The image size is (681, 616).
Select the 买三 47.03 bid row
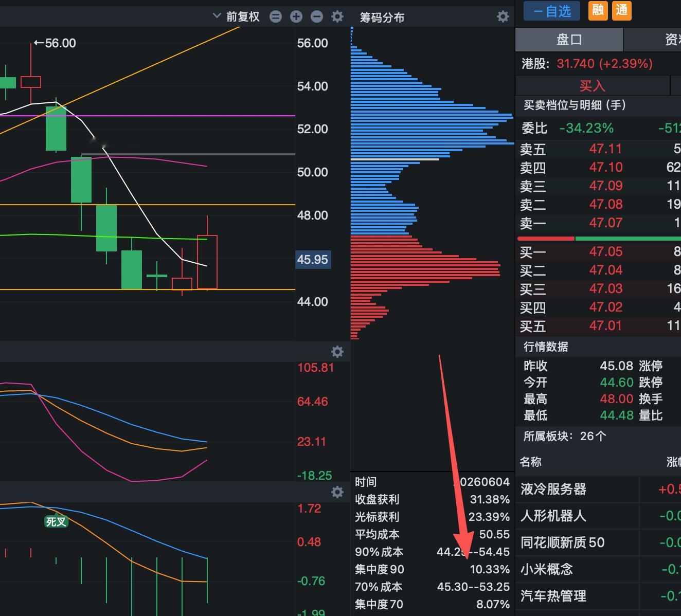tap(598, 289)
